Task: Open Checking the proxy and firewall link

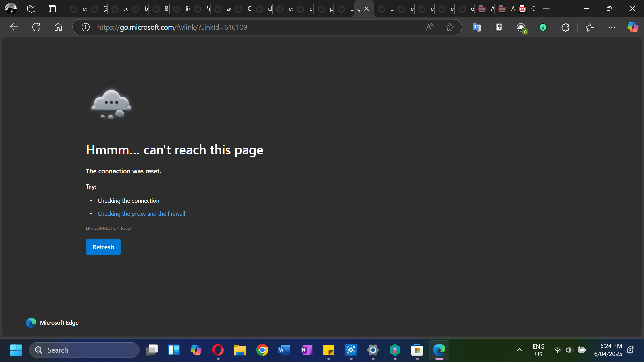Action: click(x=141, y=214)
